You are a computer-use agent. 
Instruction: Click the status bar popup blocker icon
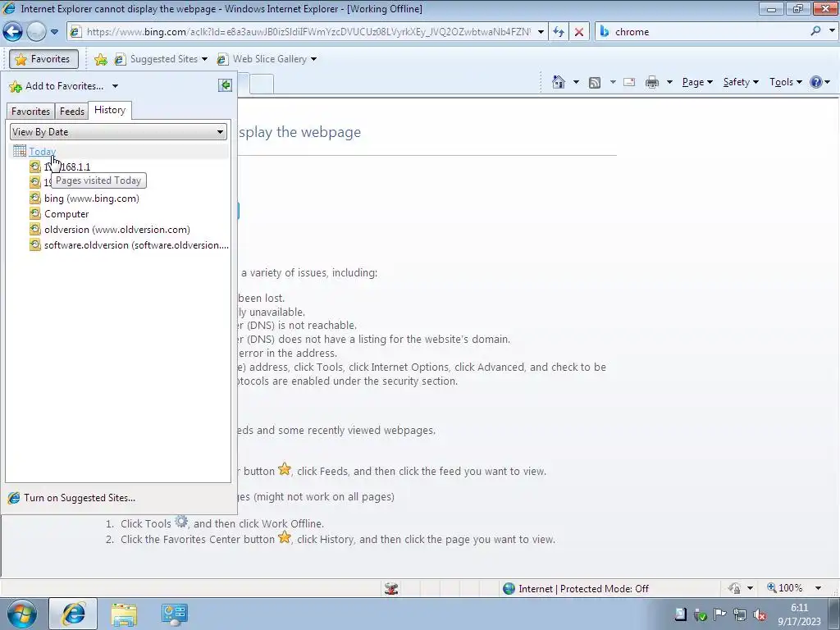391,589
